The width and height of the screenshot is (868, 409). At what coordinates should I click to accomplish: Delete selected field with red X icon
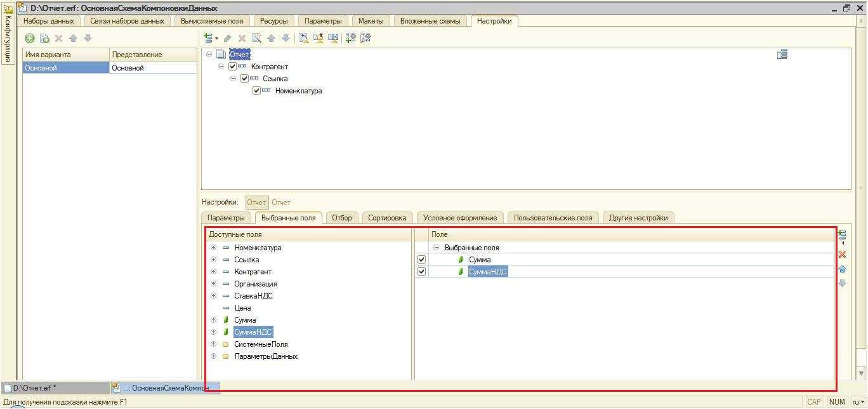(x=842, y=255)
